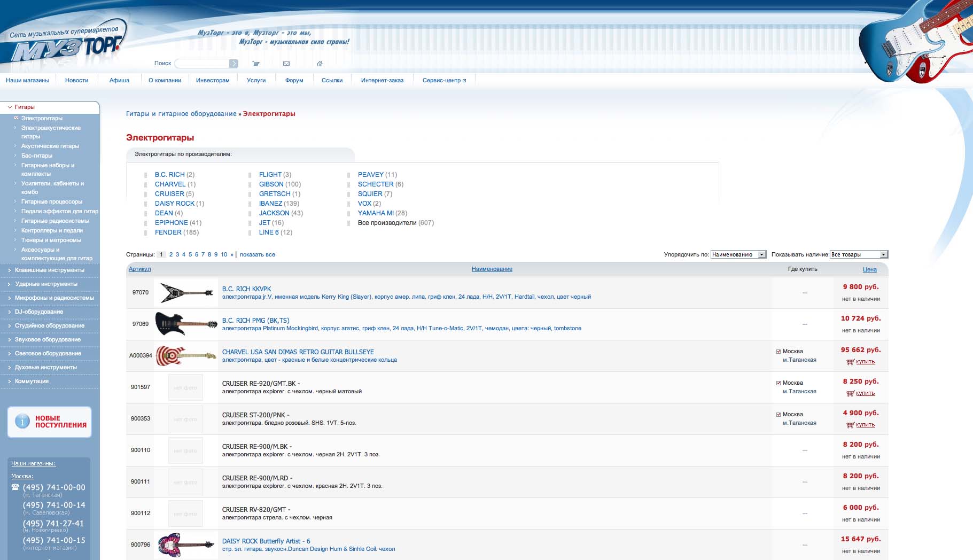Select Акустические гитары in sidebar
Image resolution: width=973 pixels, height=560 pixels.
click(x=50, y=146)
